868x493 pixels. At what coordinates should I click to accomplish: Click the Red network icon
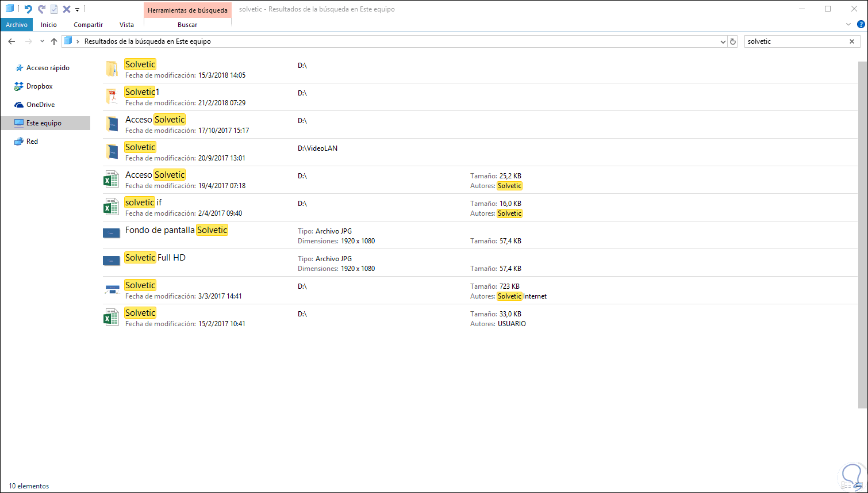(19, 142)
